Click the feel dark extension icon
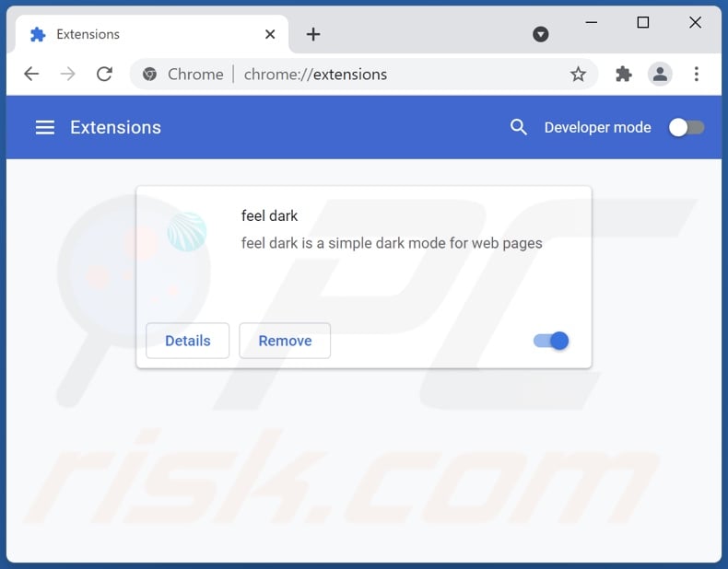This screenshot has width=728, height=569. coord(187,231)
